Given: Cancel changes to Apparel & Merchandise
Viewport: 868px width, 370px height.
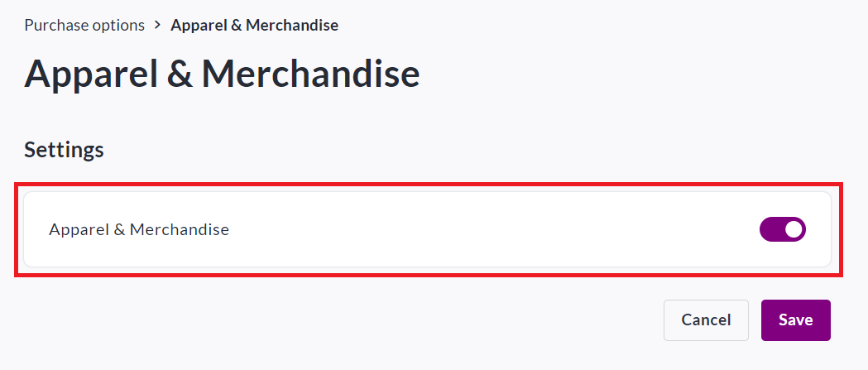Looking at the screenshot, I should (706, 320).
